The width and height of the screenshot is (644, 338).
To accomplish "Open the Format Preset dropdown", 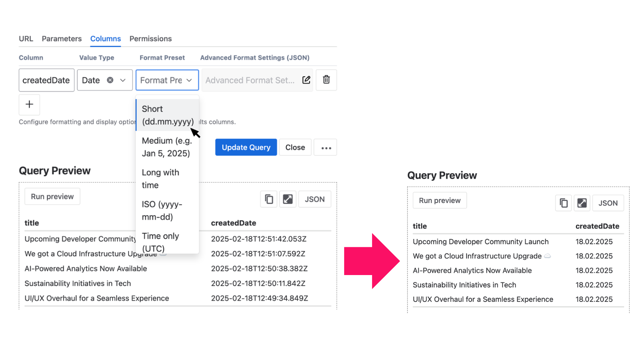I will click(x=167, y=80).
